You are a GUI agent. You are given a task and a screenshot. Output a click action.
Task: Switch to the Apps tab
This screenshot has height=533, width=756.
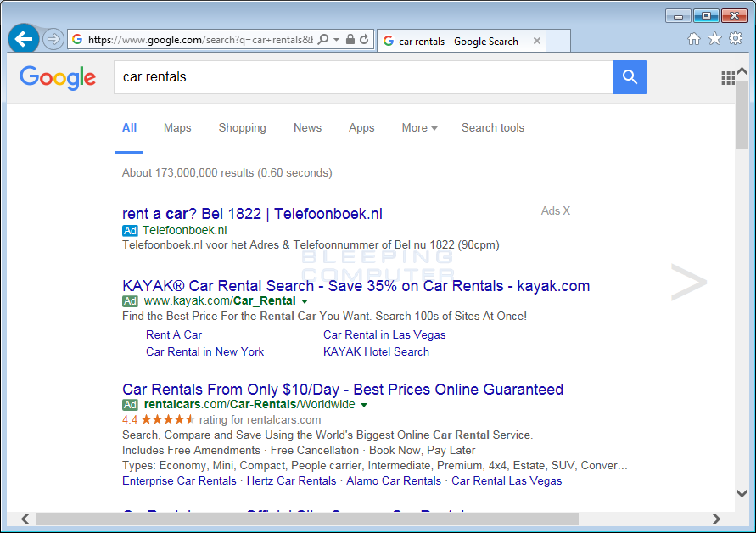click(361, 128)
